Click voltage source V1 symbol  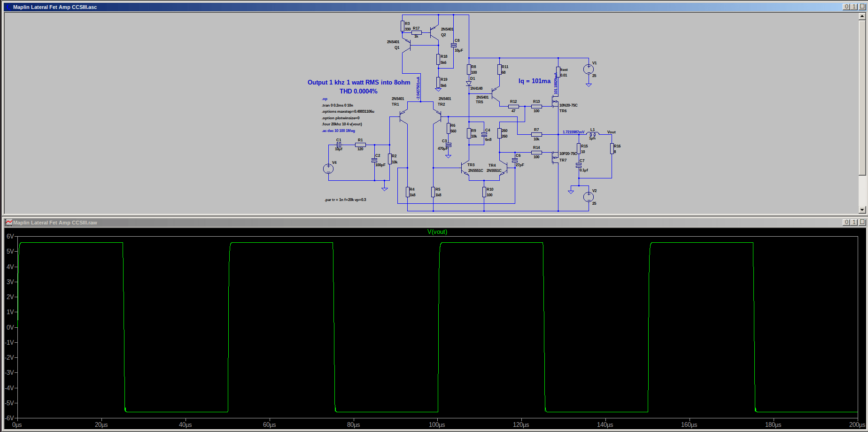tap(589, 69)
